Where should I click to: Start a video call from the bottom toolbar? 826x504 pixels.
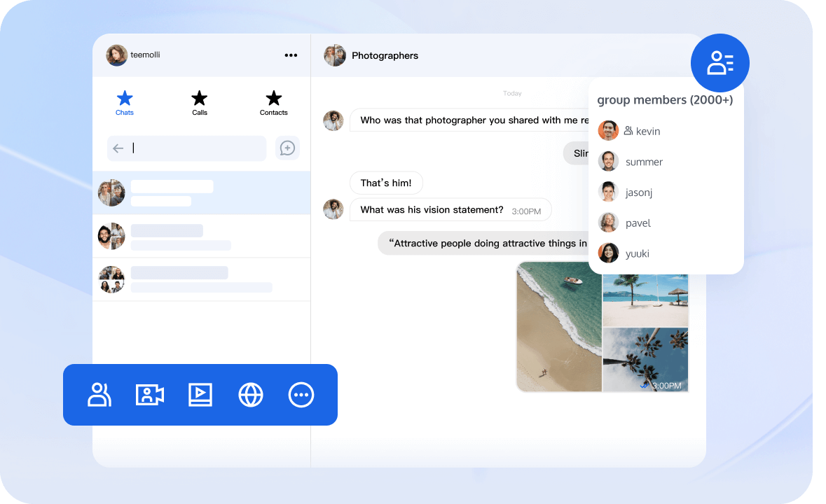pyautogui.click(x=149, y=395)
